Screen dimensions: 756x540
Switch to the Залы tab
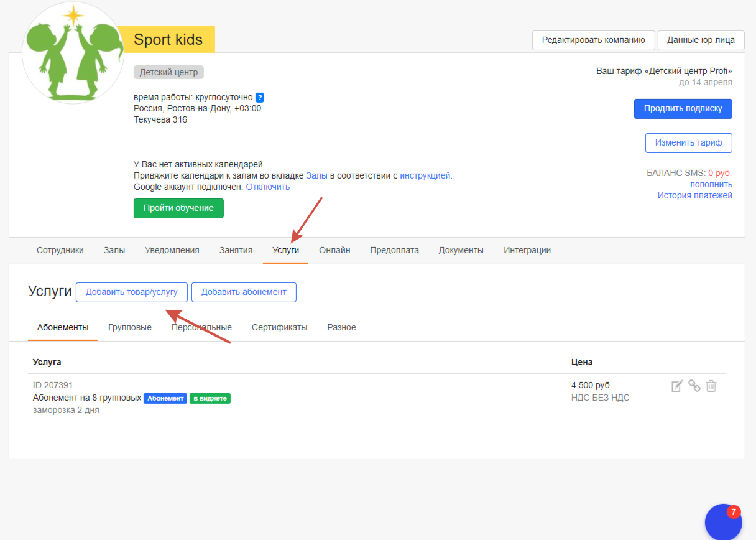click(x=114, y=250)
